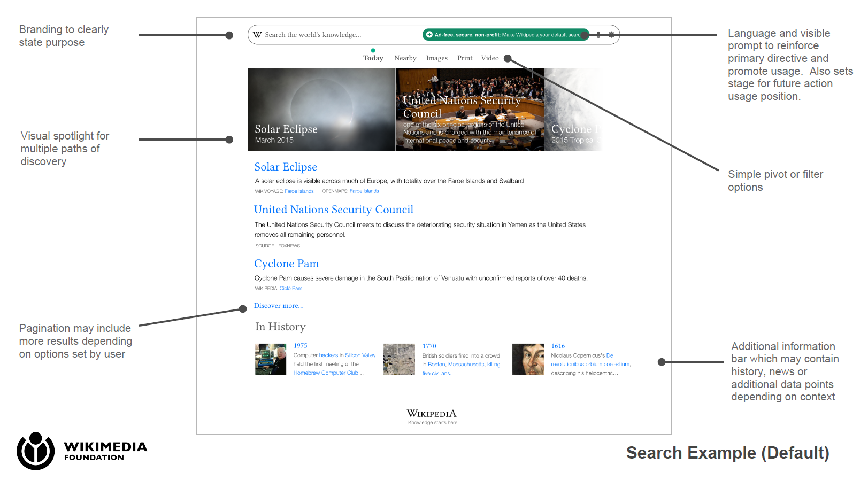The height and width of the screenshot is (488, 868).
Task: Click the plus icon in green banner
Action: (429, 35)
